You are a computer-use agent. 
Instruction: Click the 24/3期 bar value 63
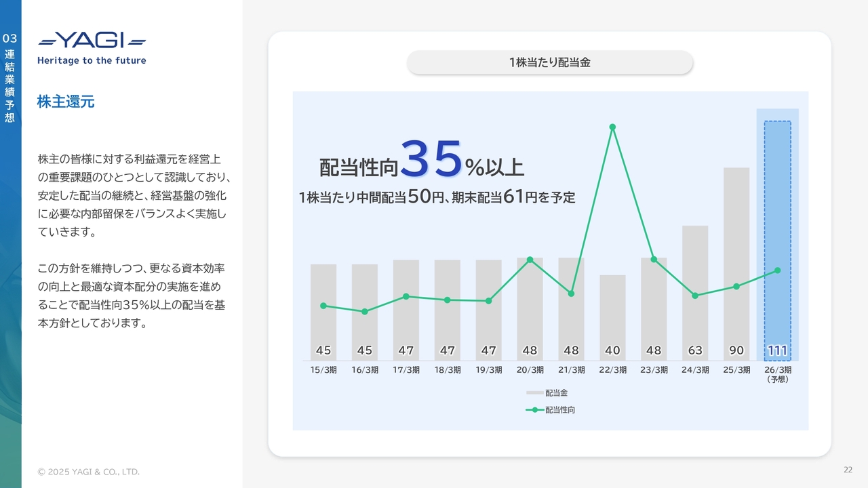(695, 350)
